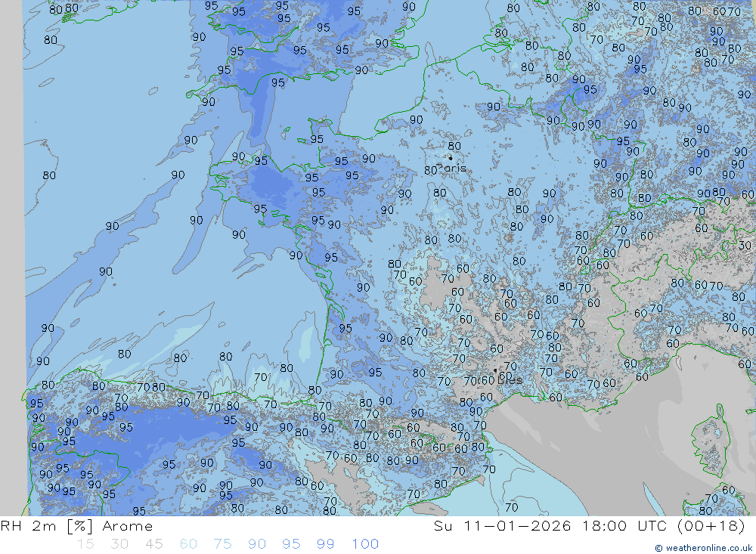This screenshot has height=554, width=756.
Task: Click the 'RH 2m [%] Arome' map title
Action: [76, 526]
